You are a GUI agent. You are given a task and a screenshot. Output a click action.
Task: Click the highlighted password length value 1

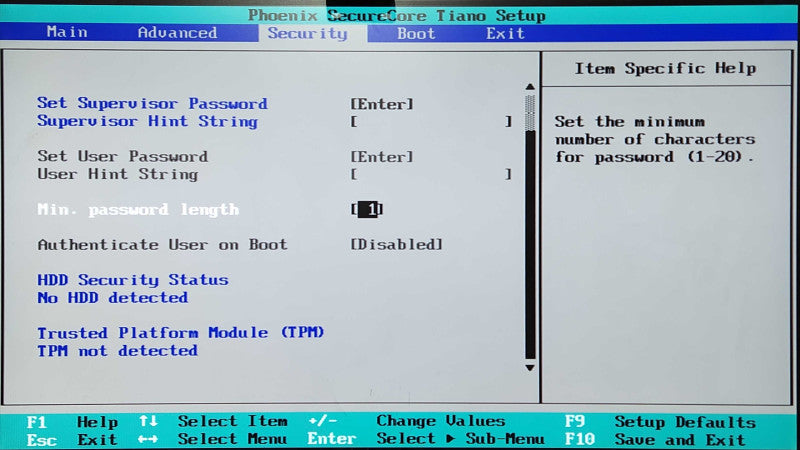point(367,209)
